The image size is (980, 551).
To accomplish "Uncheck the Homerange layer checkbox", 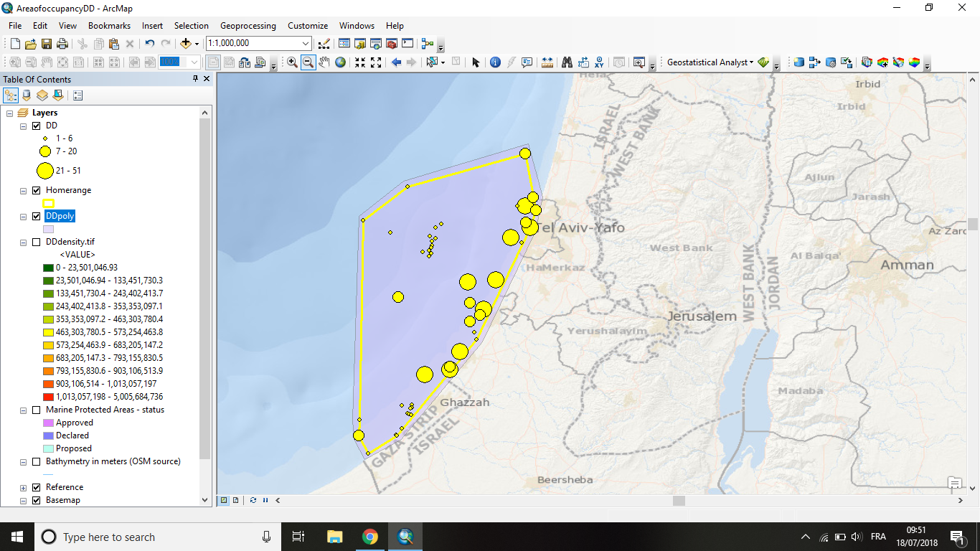I will coord(37,190).
